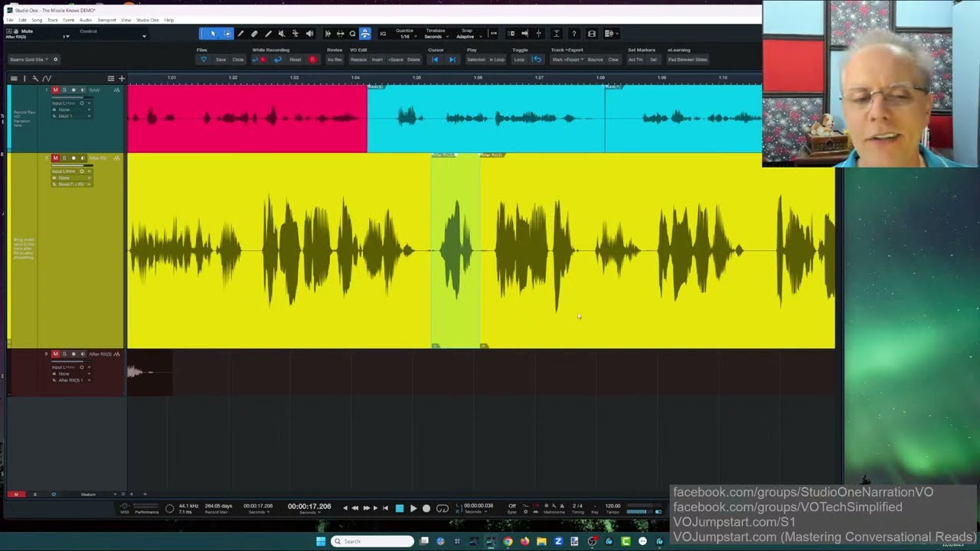Open the Transport menu

point(106,20)
